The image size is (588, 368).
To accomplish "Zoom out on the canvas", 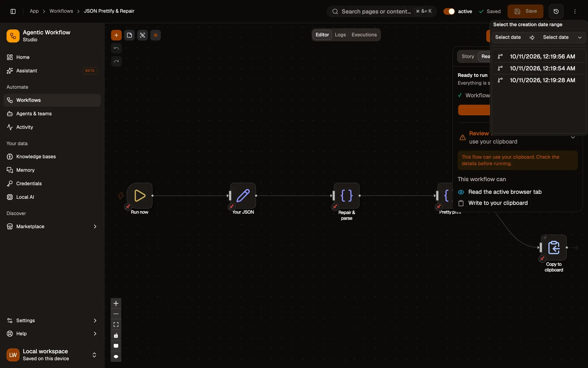I will 116,314.
